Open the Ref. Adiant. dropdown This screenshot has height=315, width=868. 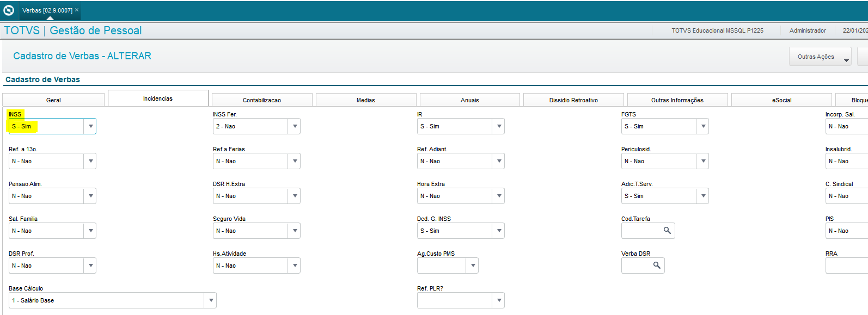click(499, 161)
